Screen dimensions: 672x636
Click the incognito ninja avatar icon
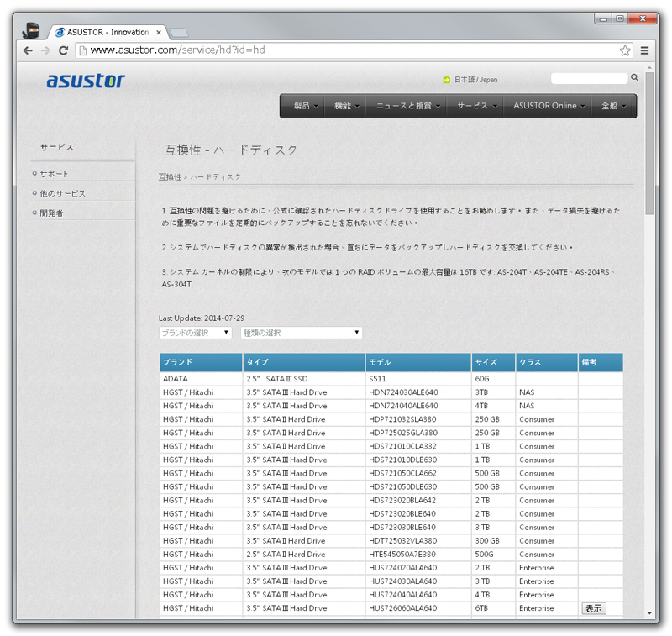coord(31,30)
